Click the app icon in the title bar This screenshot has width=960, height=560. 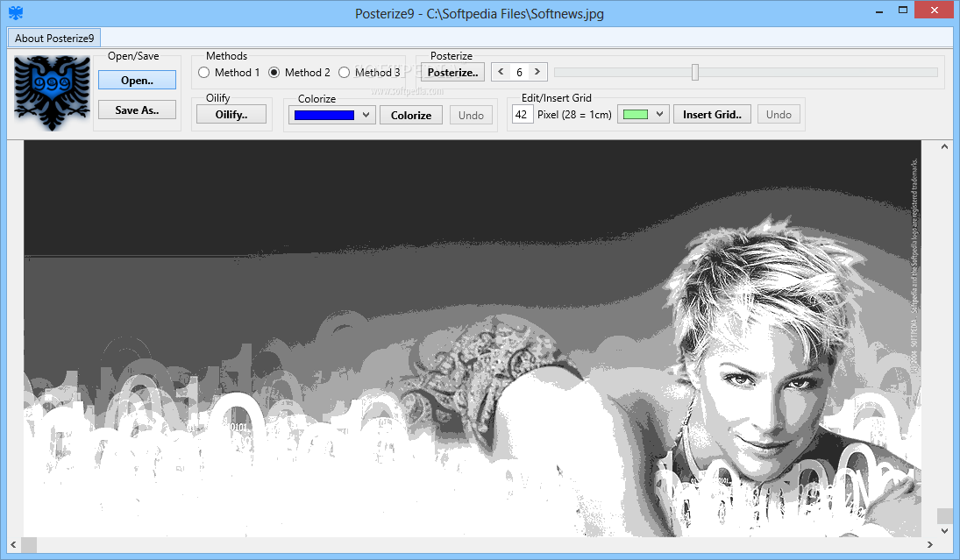click(15, 13)
